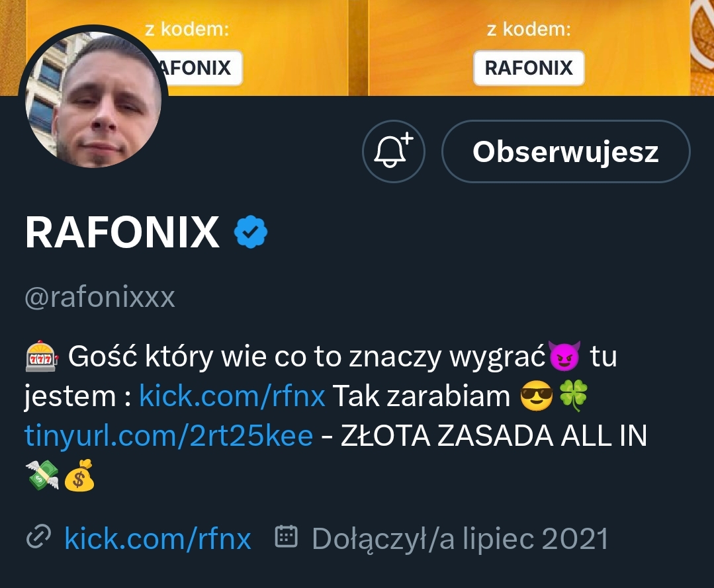Click the "ZŁOTA ZASADA ALL IN" bio text
This screenshot has width=714, height=588.
(x=493, y=436)
